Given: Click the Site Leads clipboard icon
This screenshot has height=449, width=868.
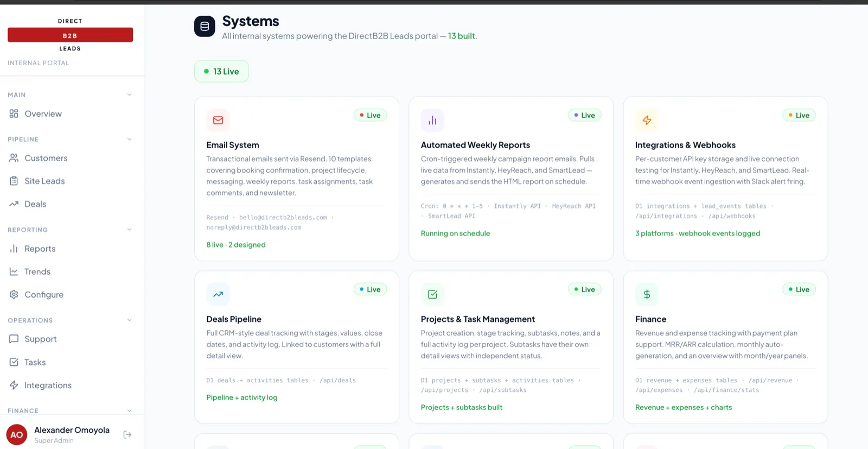Looking at the screenshot, I should tap(14, 181).
